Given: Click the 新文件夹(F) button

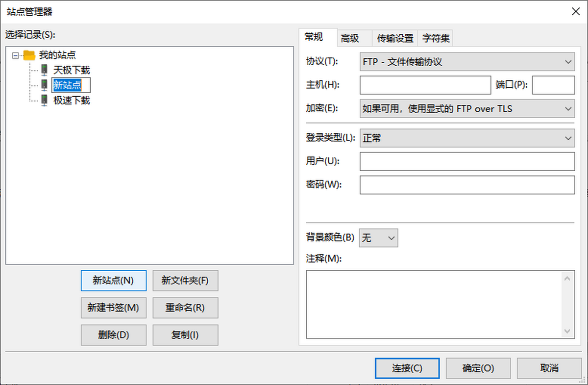Looking at the screenshot, I should coord(185,281).
